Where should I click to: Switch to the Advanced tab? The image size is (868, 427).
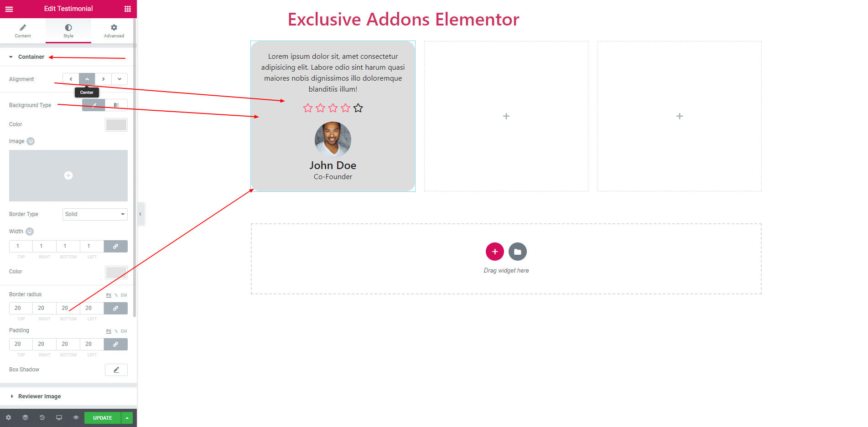(x=114, y=31)
